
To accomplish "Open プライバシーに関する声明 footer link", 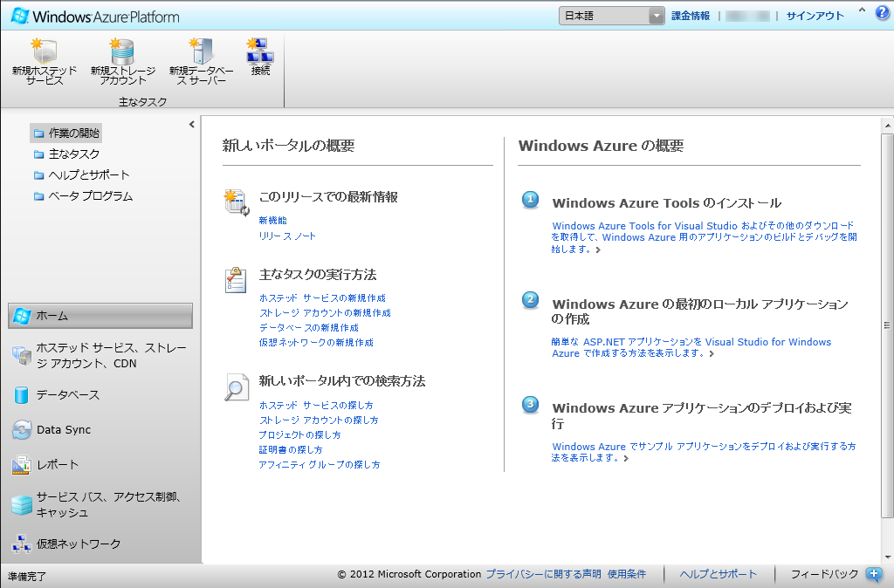I will tap(543, 574).
